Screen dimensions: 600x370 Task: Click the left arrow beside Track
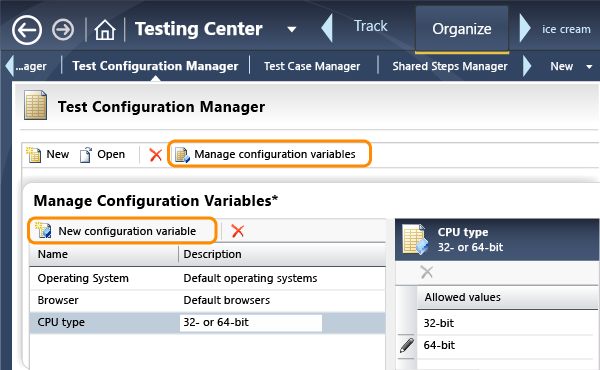[327, 28]
